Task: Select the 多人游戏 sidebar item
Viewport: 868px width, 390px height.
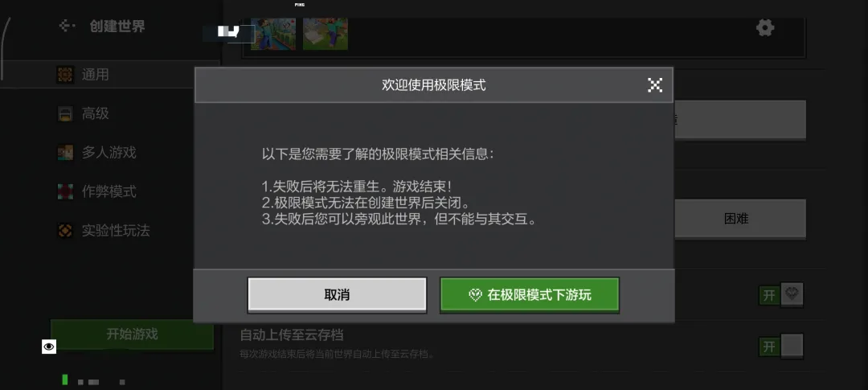Action: 110,152
